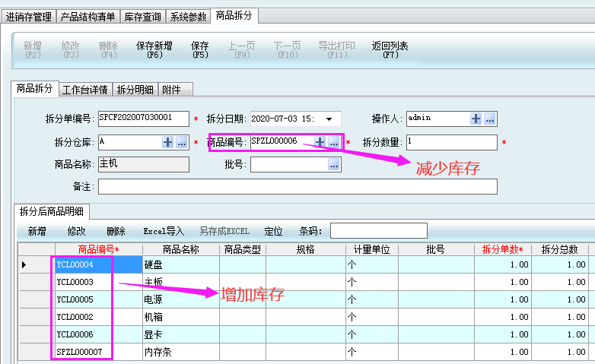Click 保存新增 (F6) in the toolbar
Screen dimensions: 595x364
154,49
